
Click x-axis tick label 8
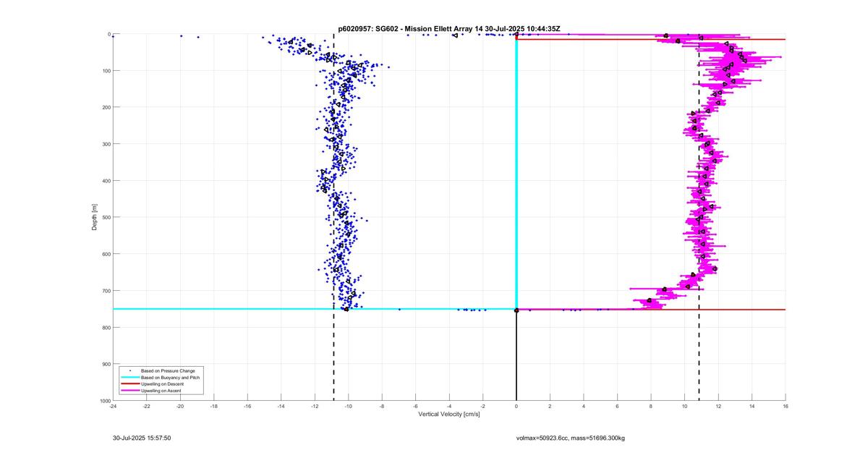[651, 406]
